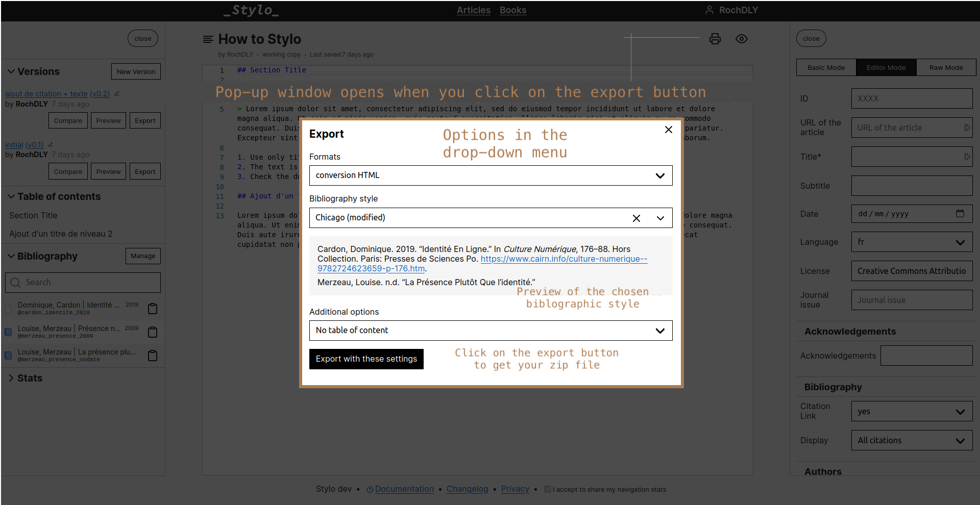Collapse the Bibliography sidebar section

11,256
